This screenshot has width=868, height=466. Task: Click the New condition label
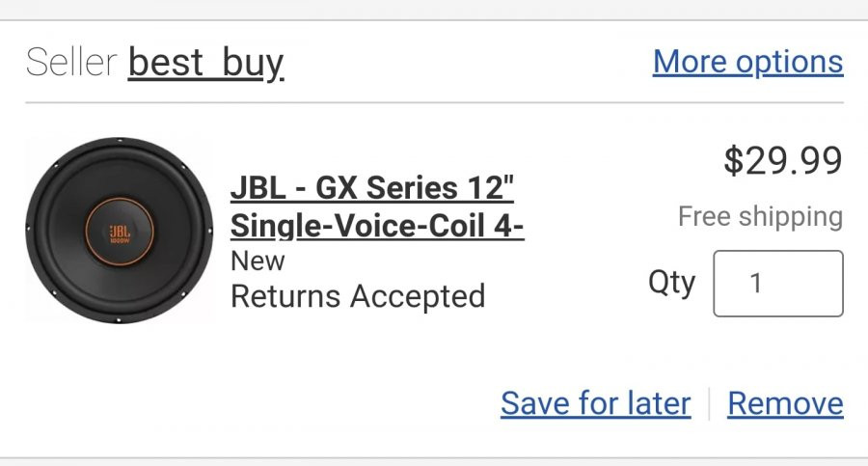click(258, 261)
